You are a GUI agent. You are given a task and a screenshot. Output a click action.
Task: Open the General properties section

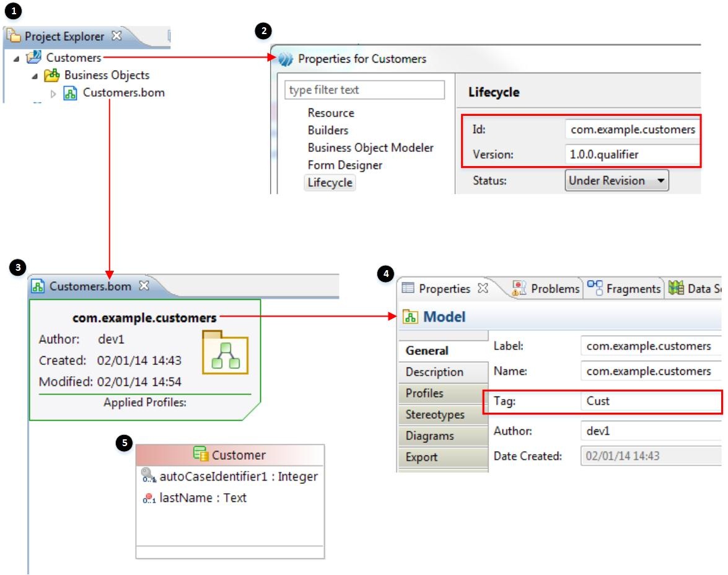pyautogui.click(x=444, y=351)
